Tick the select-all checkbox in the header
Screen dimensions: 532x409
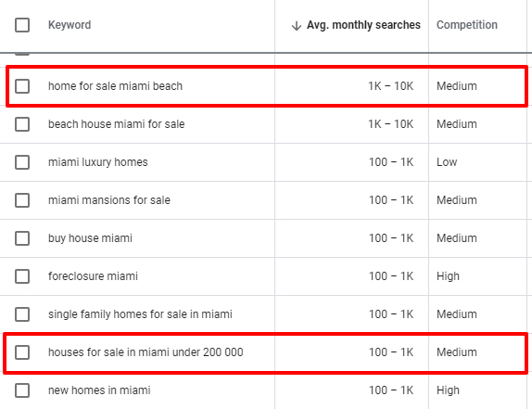tap(22, 25)
